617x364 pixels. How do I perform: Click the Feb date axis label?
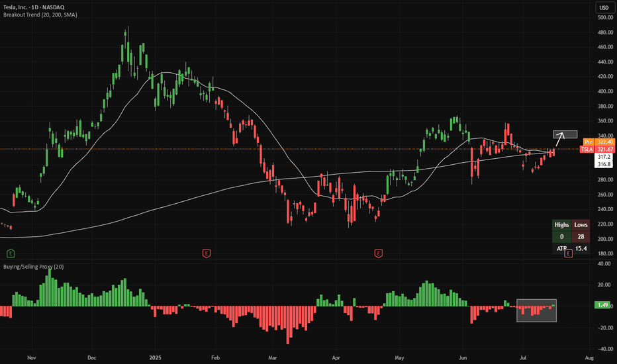[x=215, y=357]
